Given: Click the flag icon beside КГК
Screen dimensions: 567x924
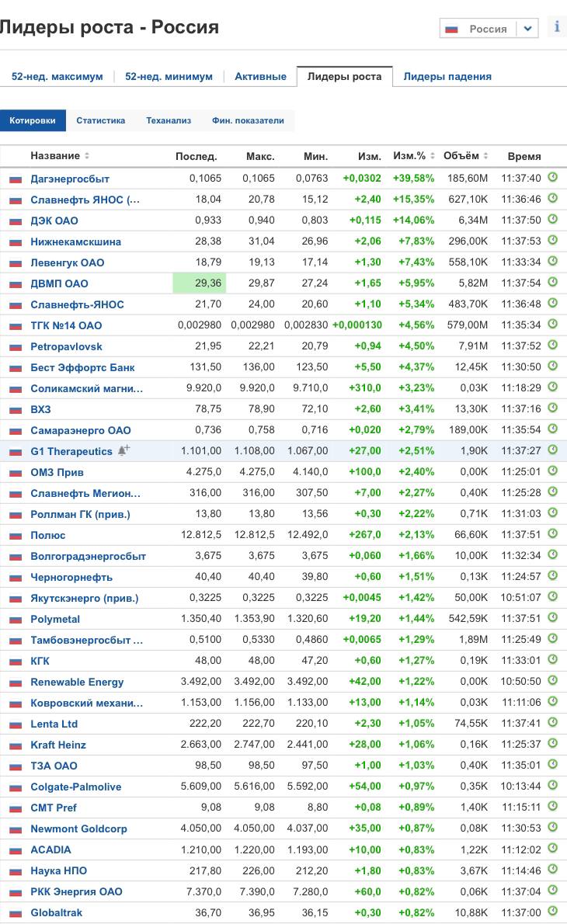Looking at the screenshot, I should pos(16,662).
